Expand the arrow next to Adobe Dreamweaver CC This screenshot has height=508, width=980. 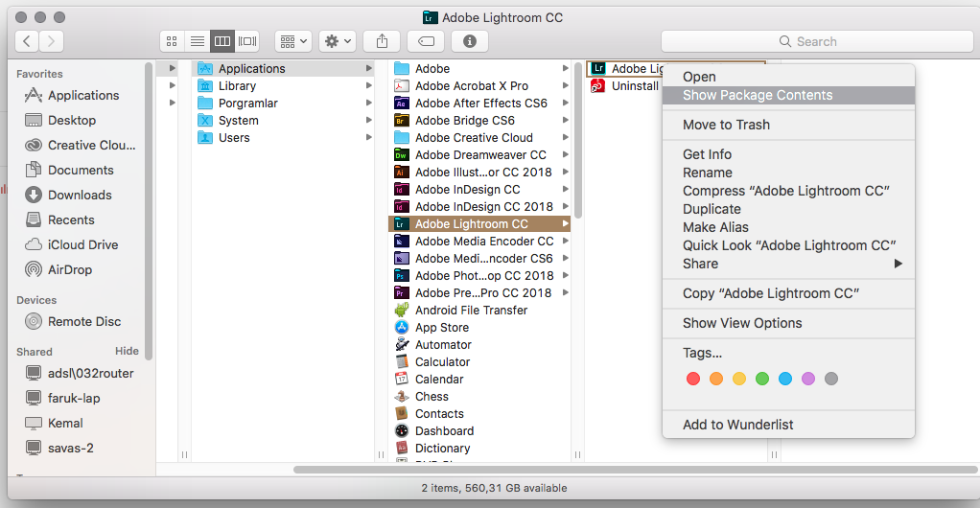click(x=565, y=155)
